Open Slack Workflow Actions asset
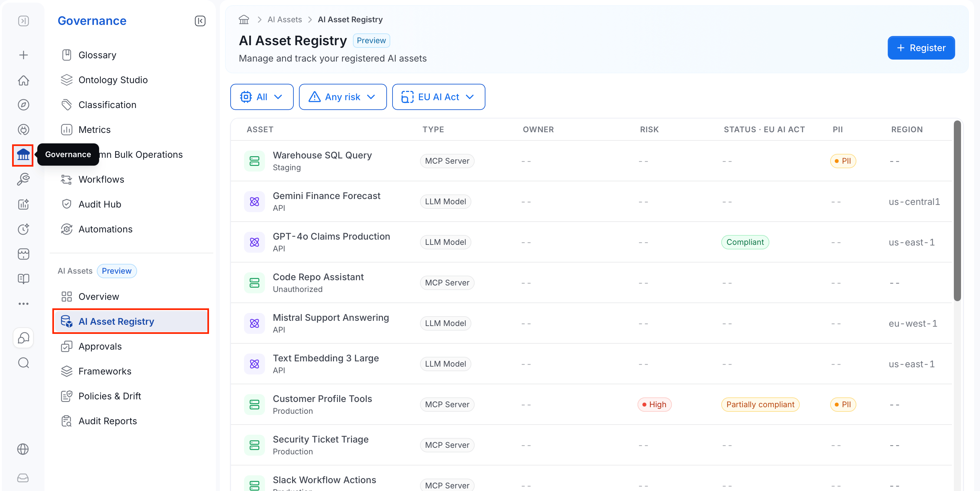 [x=324, y=480]
